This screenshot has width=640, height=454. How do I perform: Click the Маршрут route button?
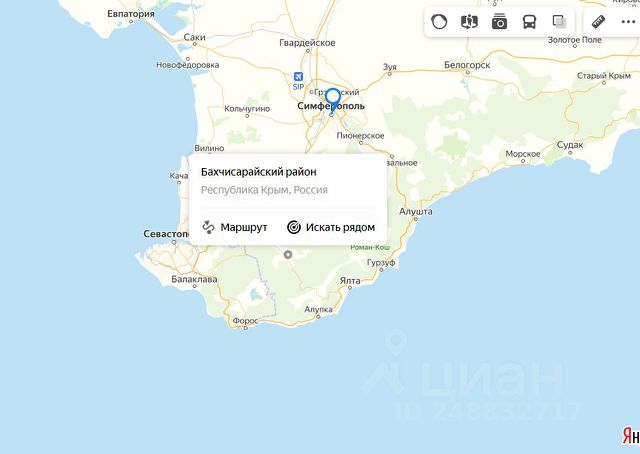235,227
